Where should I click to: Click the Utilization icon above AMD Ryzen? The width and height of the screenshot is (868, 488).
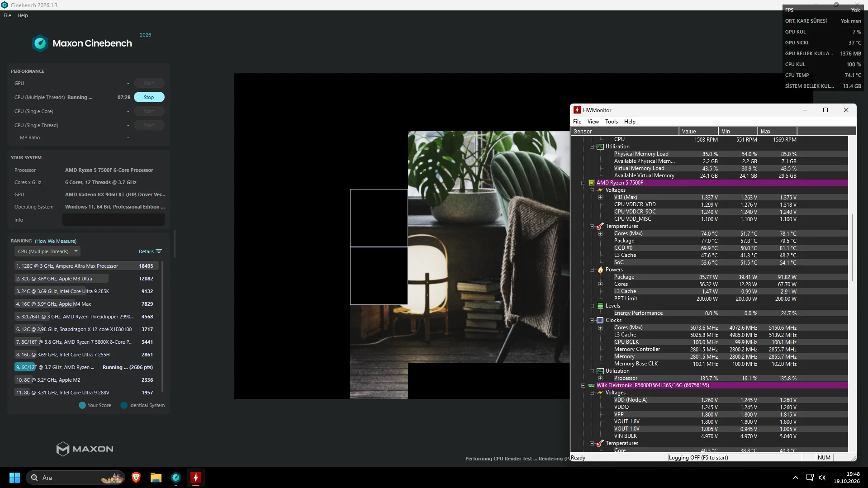600,147
